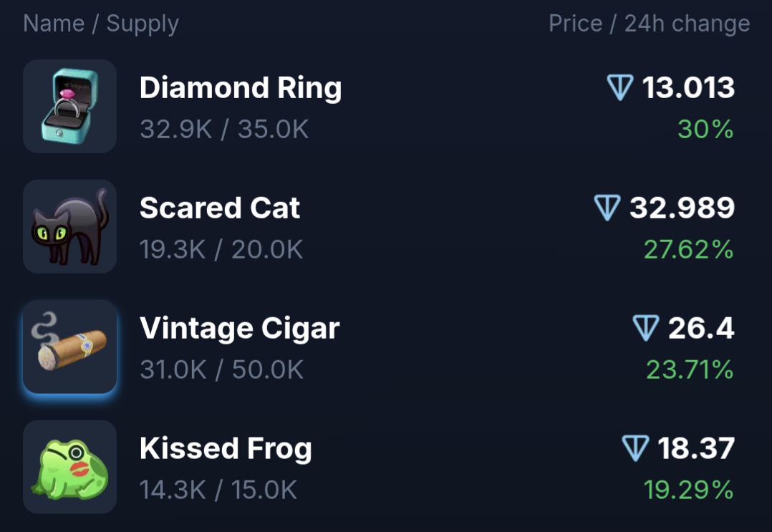The width and height of the screenshot is (772, 532).
Task: Click the TON icon beside 32.989
Action: (x=607, y=208)
